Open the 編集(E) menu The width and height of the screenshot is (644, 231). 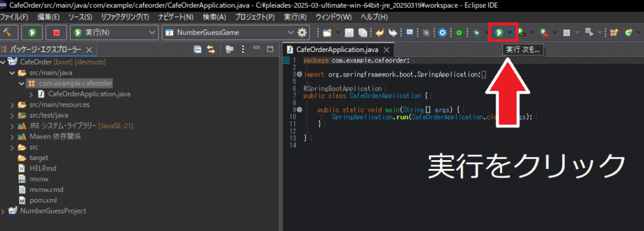[48, 18]
